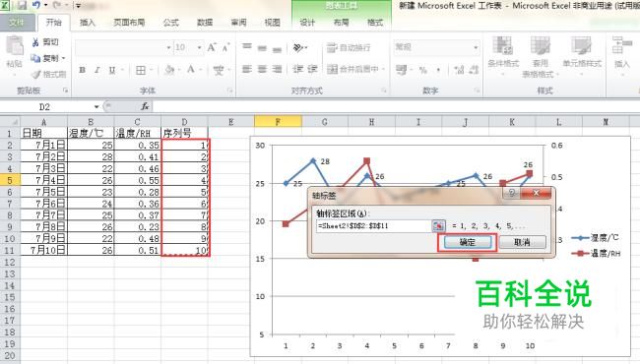Click the cell Borders icon
Viewport: 640px width, 364px height.
pyautogui.click(x=141, y=70)
